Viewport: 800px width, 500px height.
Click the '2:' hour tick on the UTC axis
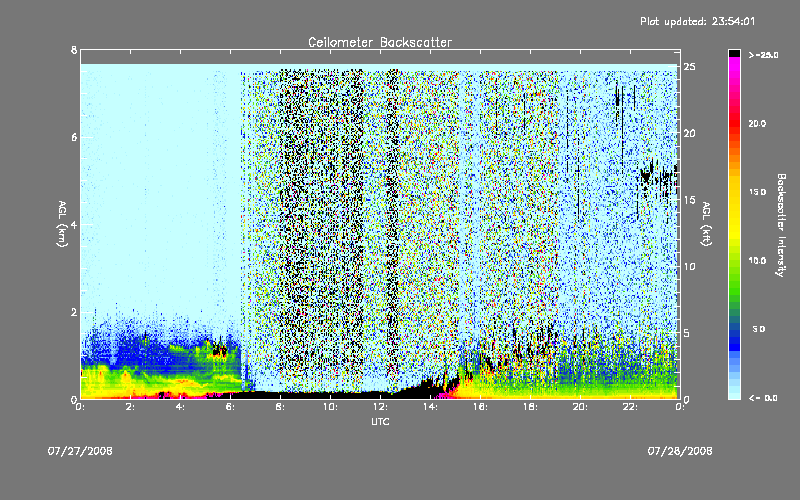(130, 407)
